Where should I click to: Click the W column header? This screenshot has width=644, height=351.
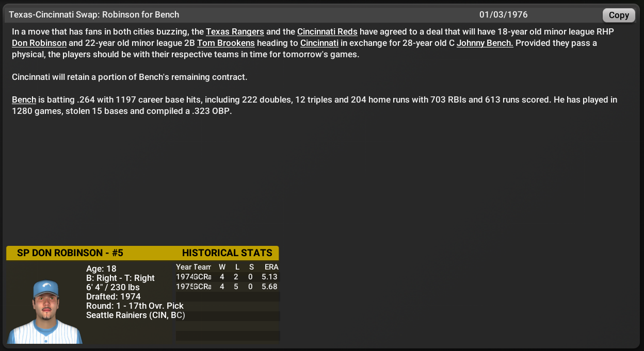tap(222, 267)
